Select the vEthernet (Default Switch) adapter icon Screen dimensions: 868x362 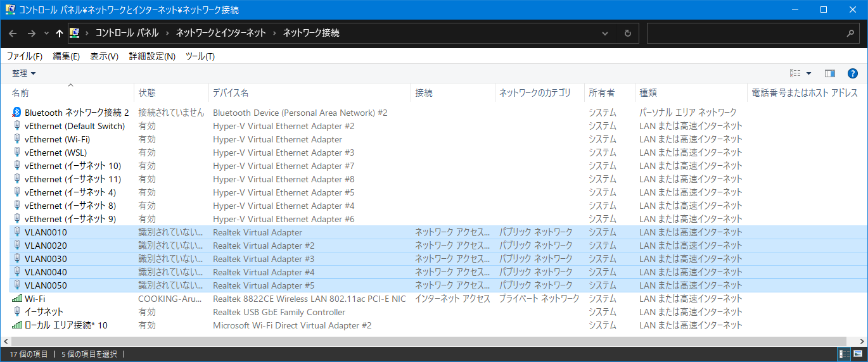click(x=17, y=126)
